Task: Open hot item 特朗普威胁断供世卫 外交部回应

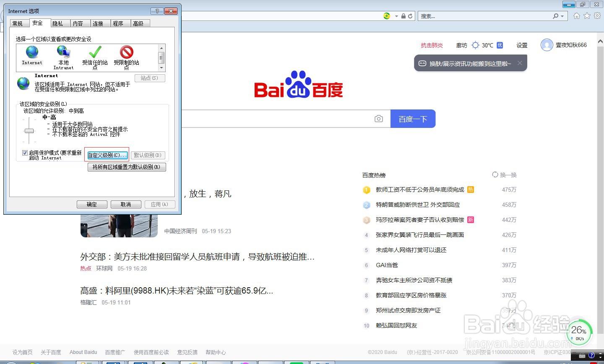Action: [x=418, y=205]
